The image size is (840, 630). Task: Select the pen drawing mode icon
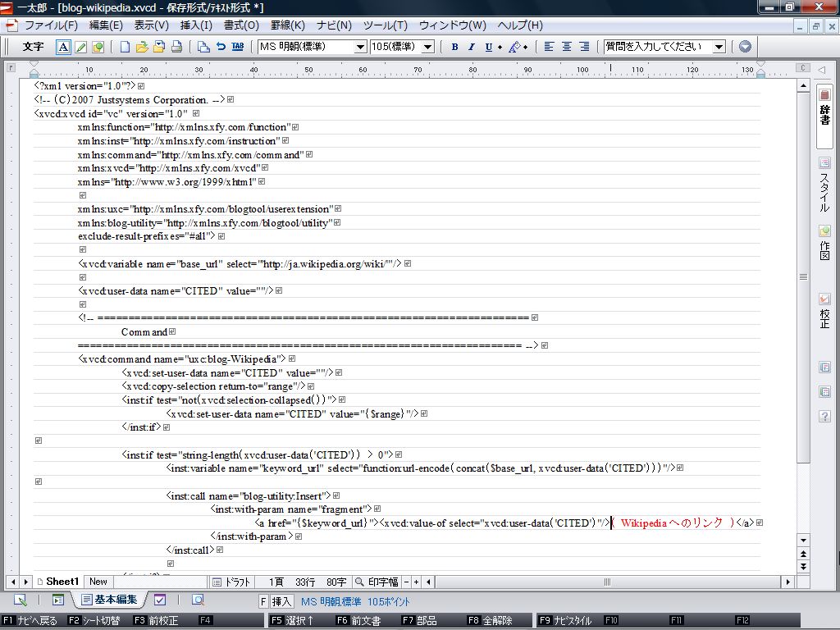pyautogui.click(x=81, y=47)
